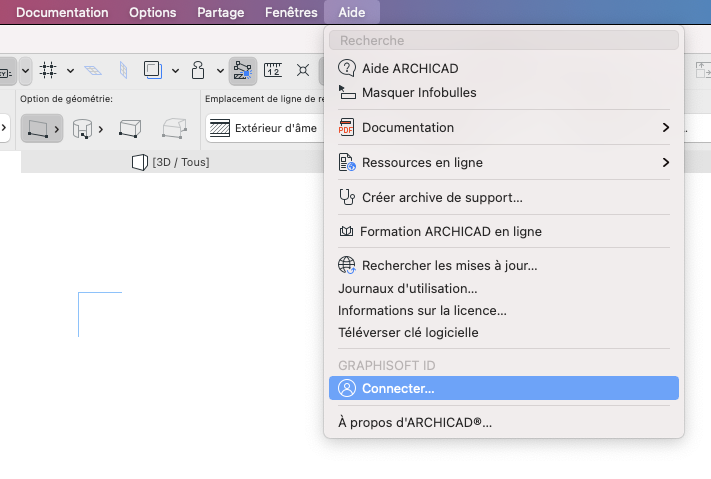Click the vertical editing plane icon
This screenshot has height=479, width=711.
[x=123, y=70]
